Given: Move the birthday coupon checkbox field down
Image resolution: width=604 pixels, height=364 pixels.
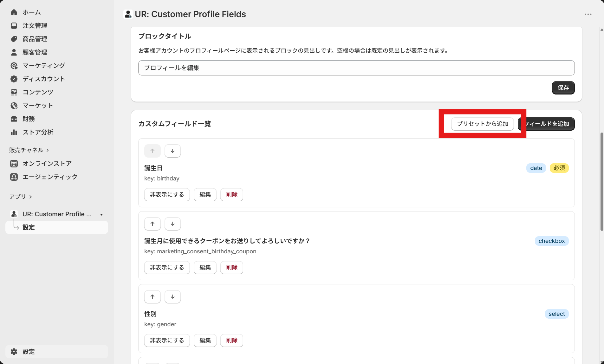Looking at the screenshot, I should click(x=172, y=224).
